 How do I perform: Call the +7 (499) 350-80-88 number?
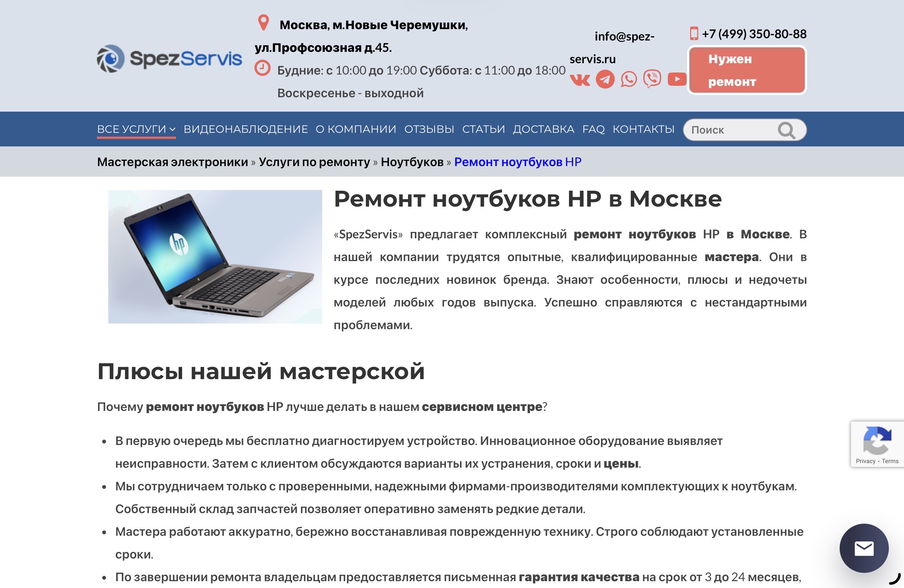point(754,34)
